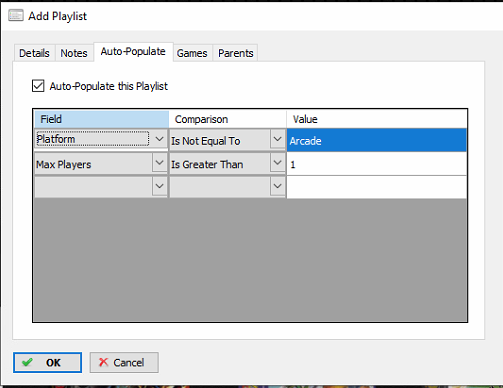Viewport: 503px width, 388px height.
Task: Open the Games tab
Action: [x=192, y=53]
